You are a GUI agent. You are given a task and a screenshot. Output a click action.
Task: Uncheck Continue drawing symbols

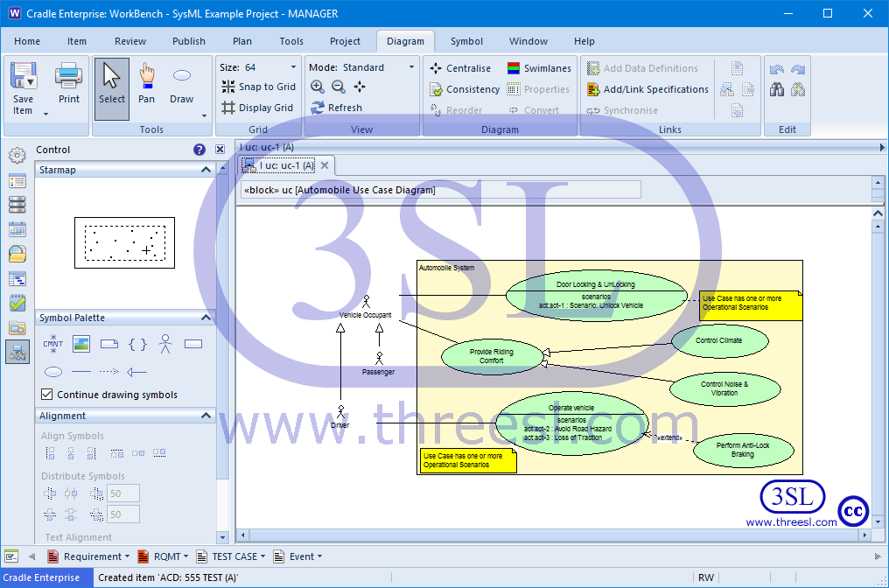click(47, 394)
